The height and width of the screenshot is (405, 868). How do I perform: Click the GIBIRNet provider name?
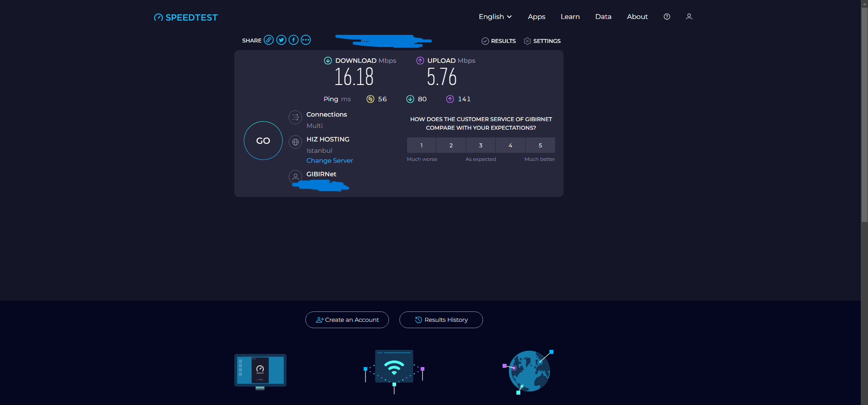click(321, 174)
